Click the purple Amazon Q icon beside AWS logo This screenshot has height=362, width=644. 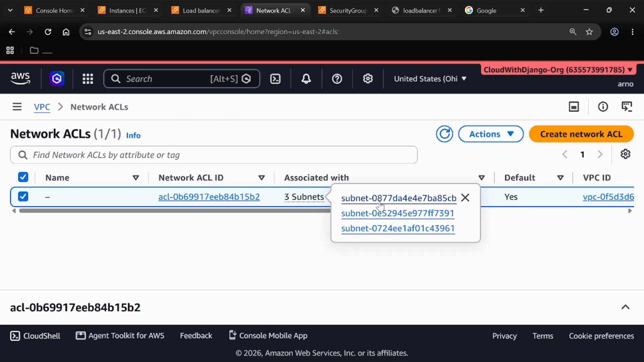coord(57,79)
